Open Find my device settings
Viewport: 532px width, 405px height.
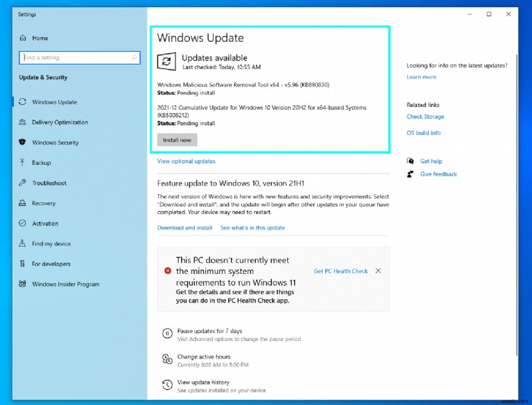click(23, 243)
